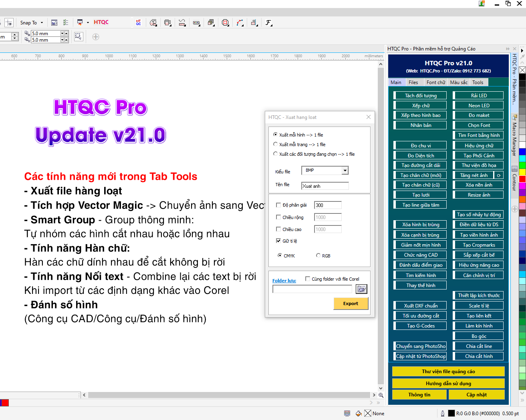Click the Hướng dẫn sử dụng button
The width and height of the screenshot is (526, 420).
point(448,383)
